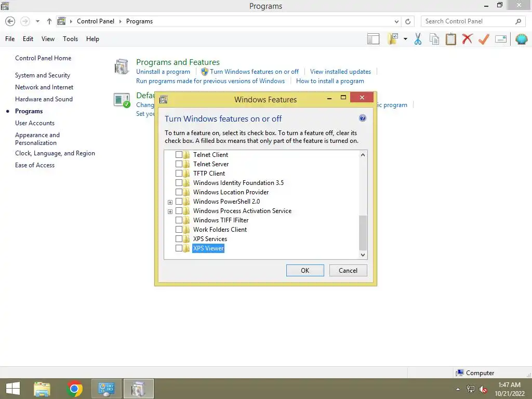Click the muted volume tray icon
The image size is (532, 399).
(x=483, y=389)
